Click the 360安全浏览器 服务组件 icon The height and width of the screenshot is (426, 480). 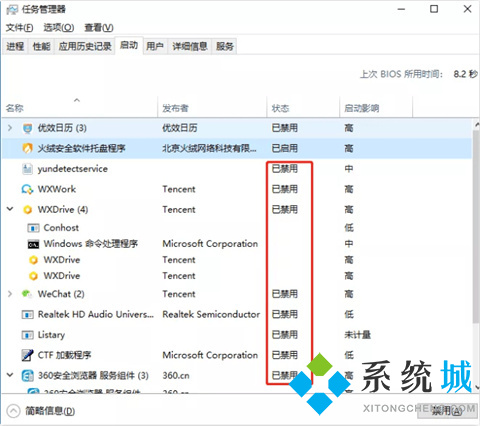27,376
